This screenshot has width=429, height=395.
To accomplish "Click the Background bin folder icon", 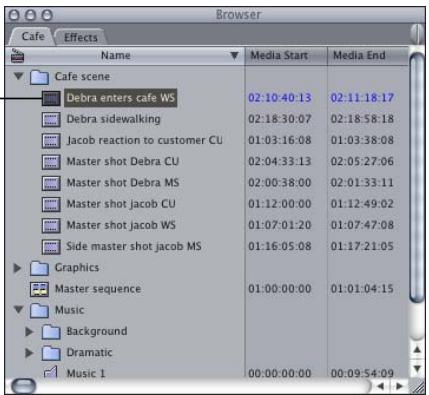I will [x=51, y=332].
